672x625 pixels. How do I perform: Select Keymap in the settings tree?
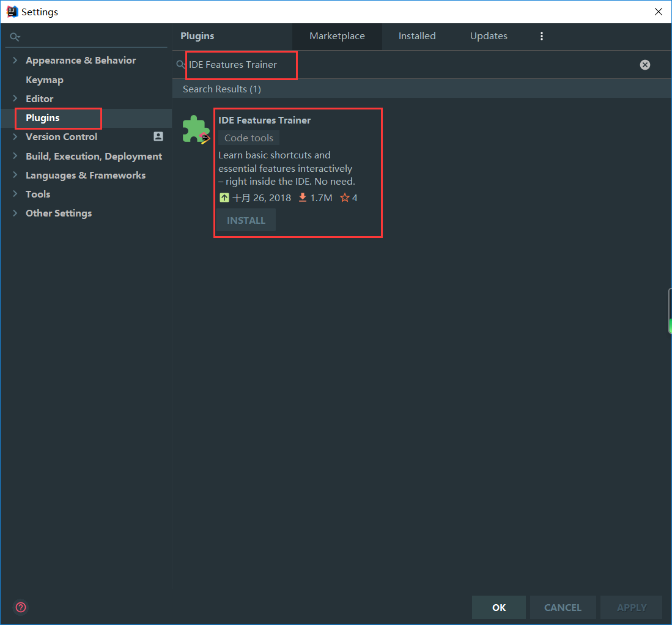click(44, 80)
